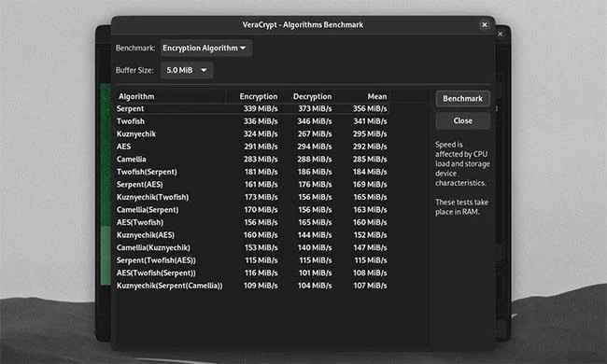
Task: Close the background VeraCrypt window via X
Action: [501, 34]
